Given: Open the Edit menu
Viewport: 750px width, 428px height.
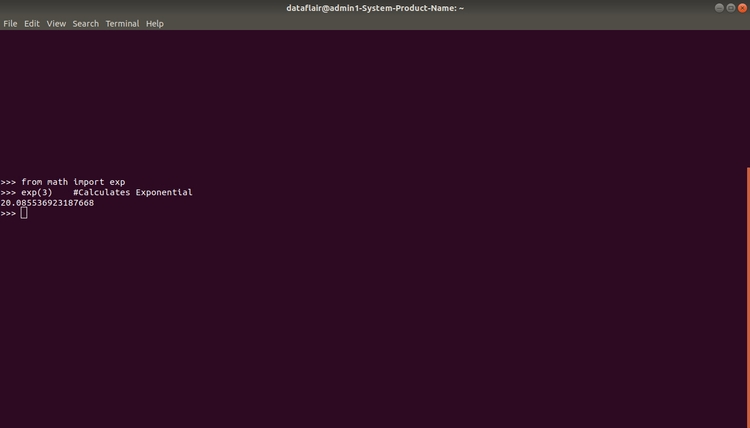Looking at the screenshot, I should pyautogui.click(x=32, y=23).
